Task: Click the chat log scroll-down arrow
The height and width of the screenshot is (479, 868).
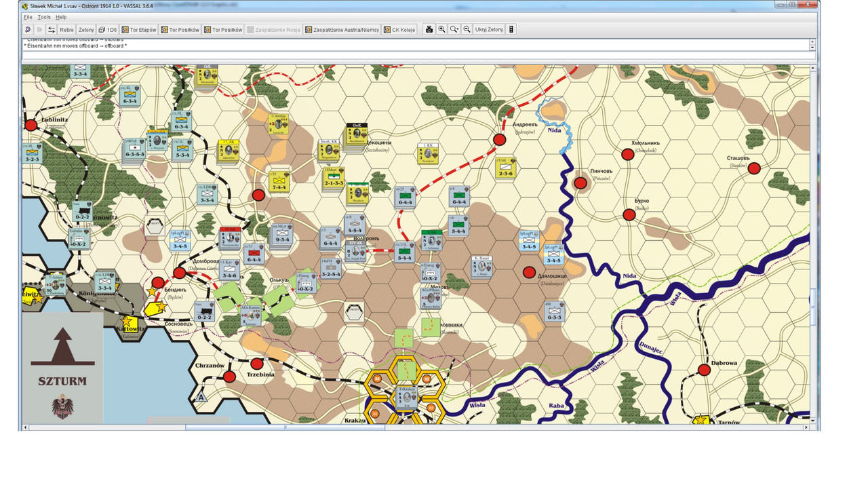Action: click(812, 48)
